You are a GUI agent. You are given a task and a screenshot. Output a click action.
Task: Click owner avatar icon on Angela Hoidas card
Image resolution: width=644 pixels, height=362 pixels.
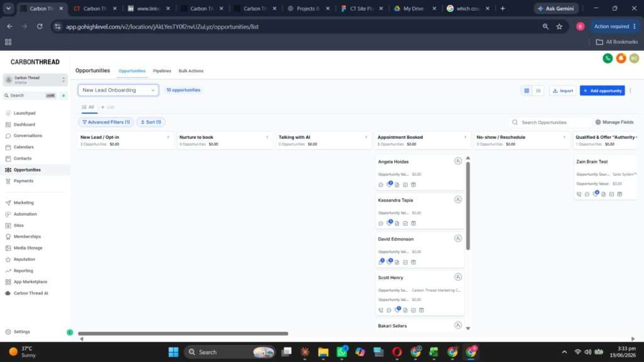click(x=458, y=161)
